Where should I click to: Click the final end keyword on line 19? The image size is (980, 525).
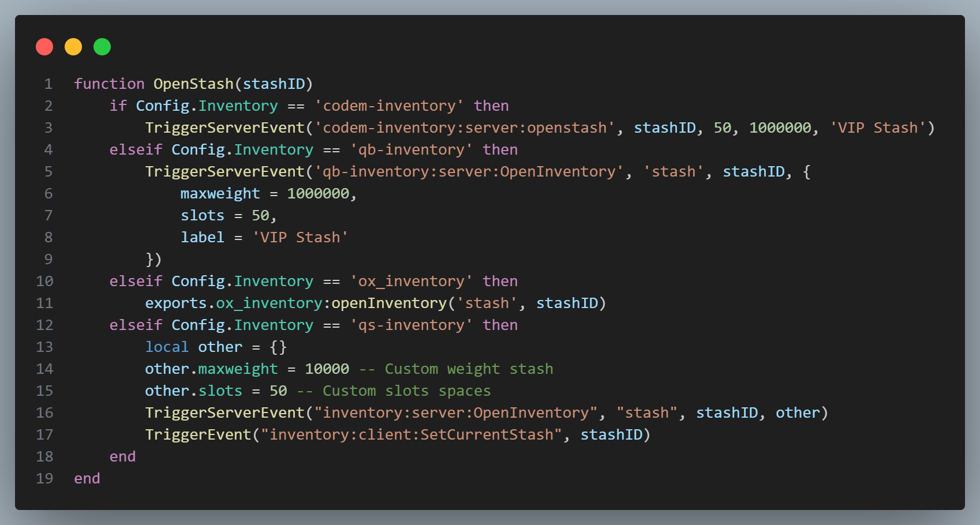click(x=87, y=479)
